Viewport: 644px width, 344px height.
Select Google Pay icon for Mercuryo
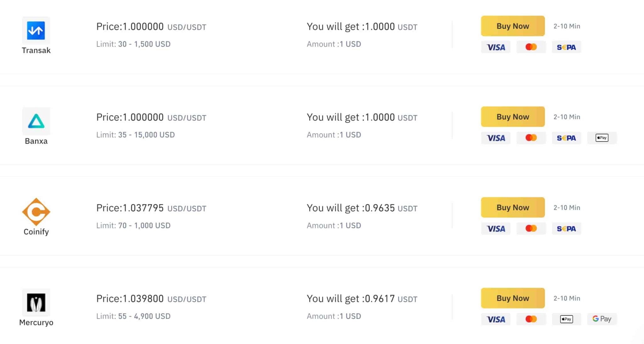point(602,319)
